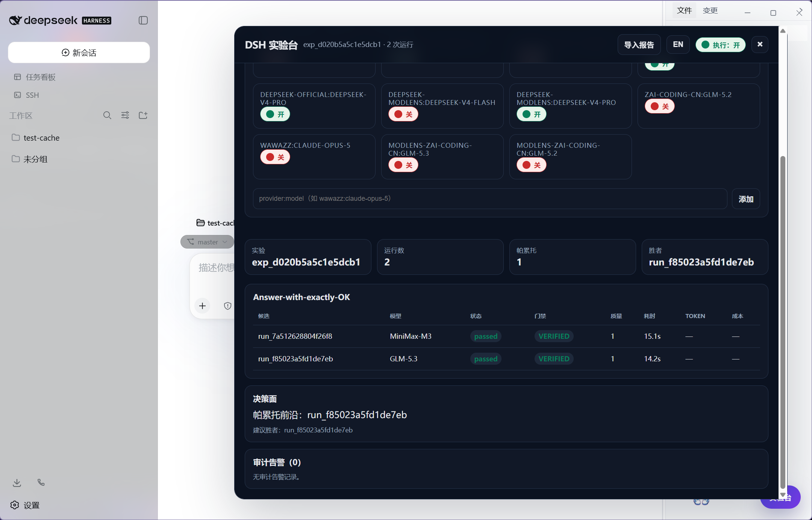
Task: Select candidate run_f85023a5fd1de7eb in table
Action: 506,359
